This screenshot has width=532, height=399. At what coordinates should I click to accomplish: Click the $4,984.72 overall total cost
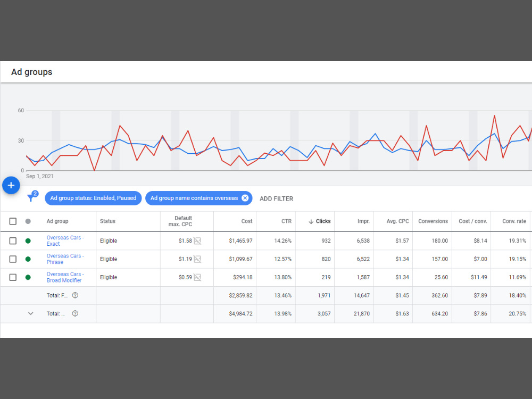pyautogui.click(x=240, y=314)
